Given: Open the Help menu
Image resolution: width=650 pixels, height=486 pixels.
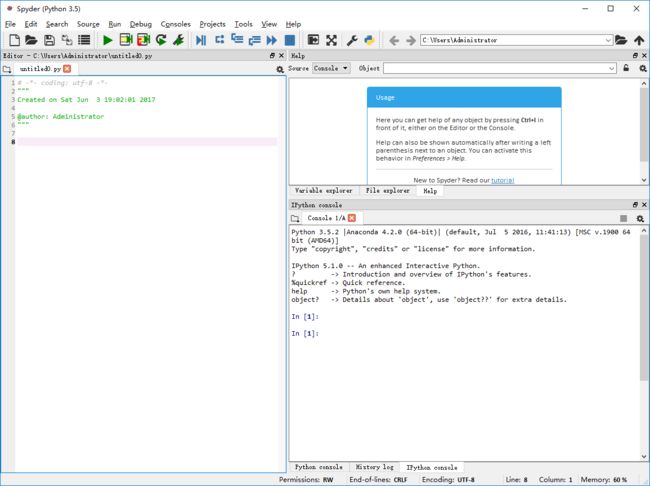Looking at the screenshot, I should tap(293, 24).
